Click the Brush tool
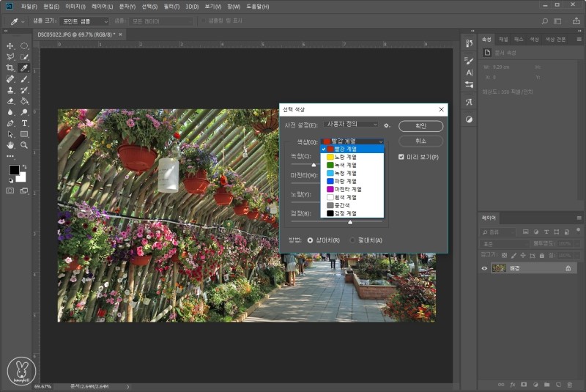The height and width of the screenshot is (392, 586). pos(24,78)
